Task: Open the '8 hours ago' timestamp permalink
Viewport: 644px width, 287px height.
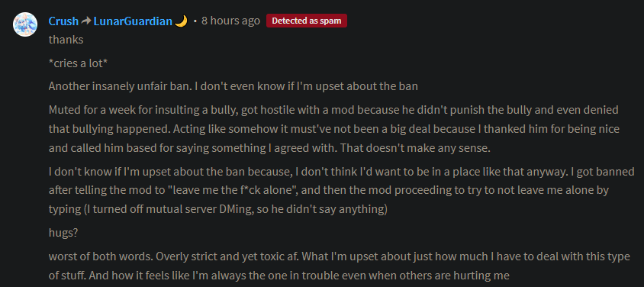Action: [x=230, y=21]
